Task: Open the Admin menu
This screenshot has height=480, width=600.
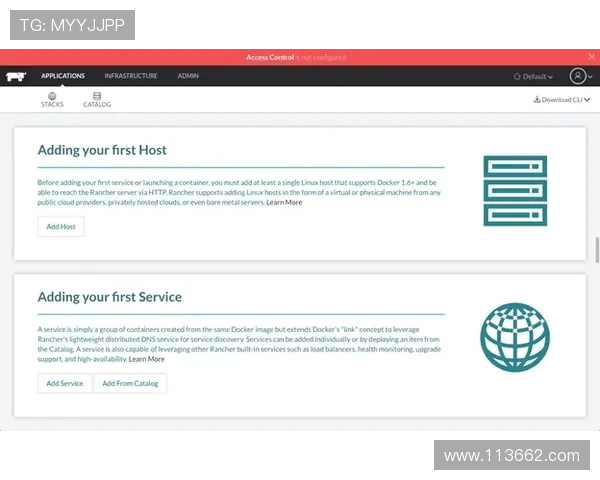Action: (x=188, y=76)
